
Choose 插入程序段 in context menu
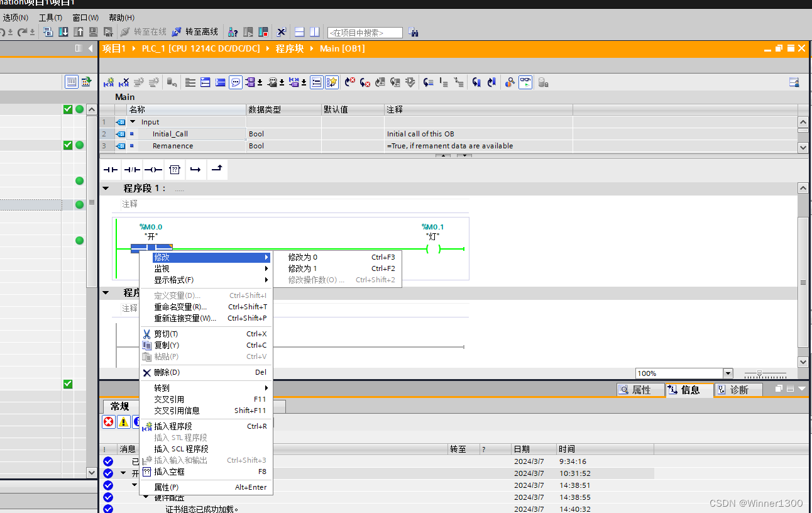(206, 426)
